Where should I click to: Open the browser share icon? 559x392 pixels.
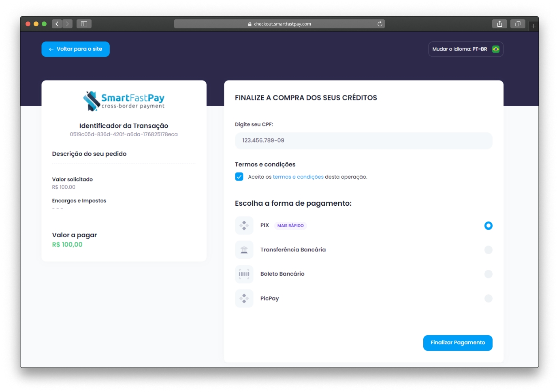coord(499,24)
